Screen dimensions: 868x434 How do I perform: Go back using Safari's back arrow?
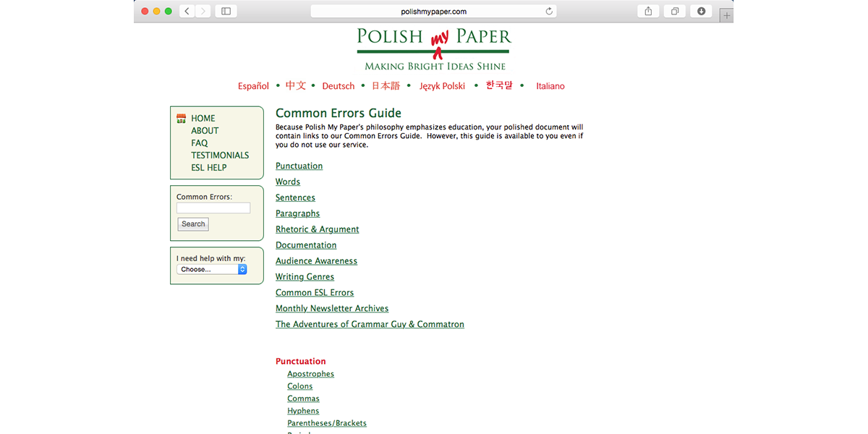click(x=187, y=11)
